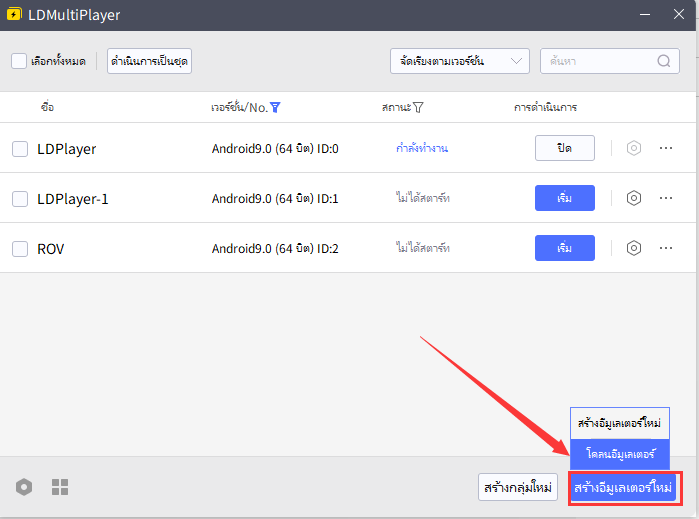Click Android9.0 ID:2 version text
Image resolution: width=699 pixels, height=519 pixels.
coord(275,248)
